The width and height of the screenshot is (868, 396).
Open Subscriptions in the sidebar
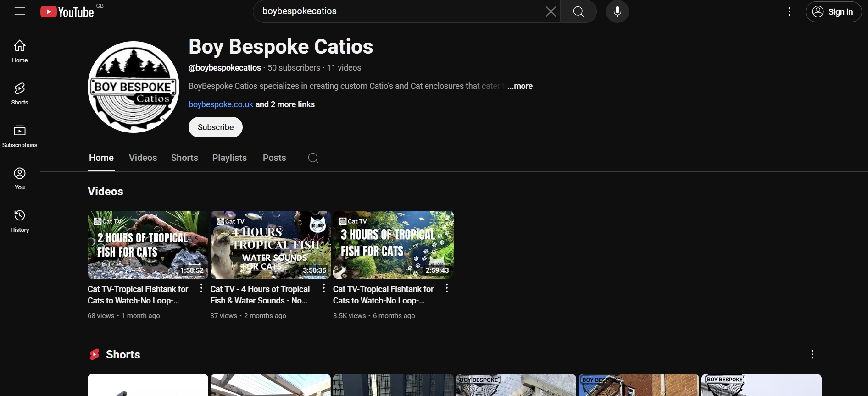20,137
